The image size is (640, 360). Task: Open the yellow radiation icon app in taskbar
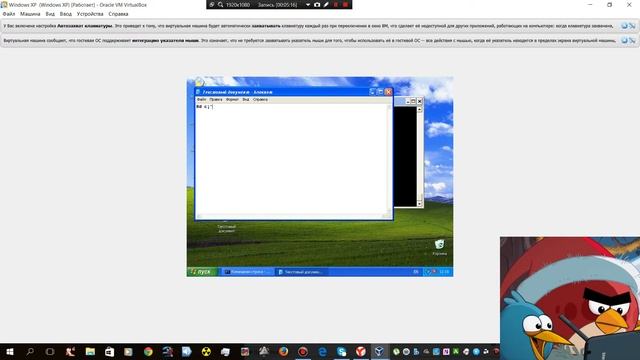point(206,351)
